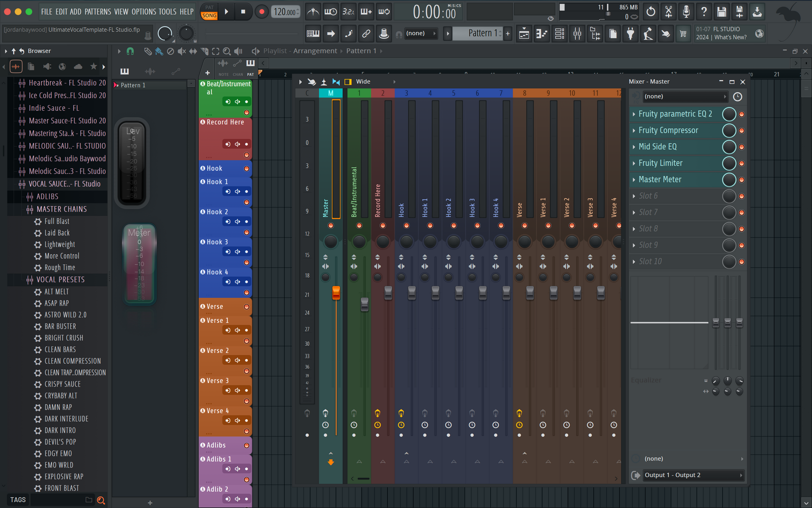Image resolution: width=812 pixels, height=508 pixels.
Task: Activate the Zoom magnifier tool in Playlist
Action: click(x=227, y=51)
